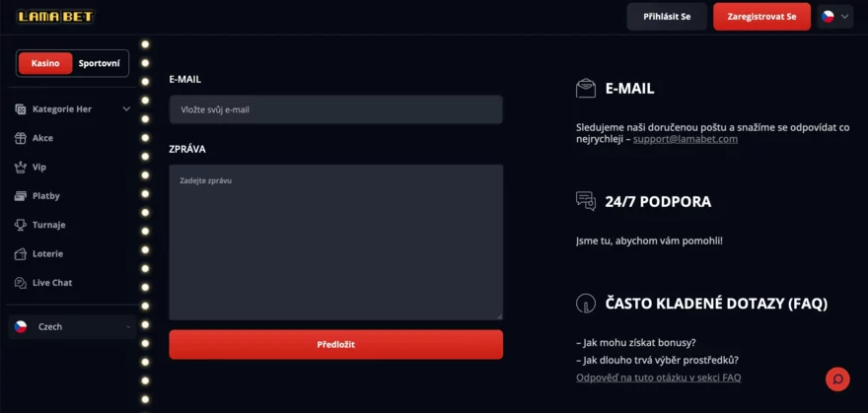Focus the e-mail input field
Screen dimensions: 868x413
(335, 109)
